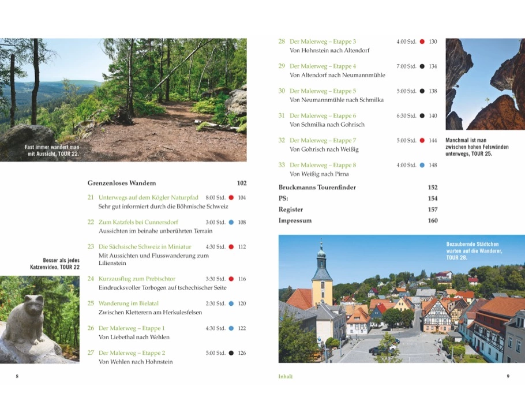
Task: Click the black dot for Malerweg Etappe 6
Action: click(x=422, y=116)
